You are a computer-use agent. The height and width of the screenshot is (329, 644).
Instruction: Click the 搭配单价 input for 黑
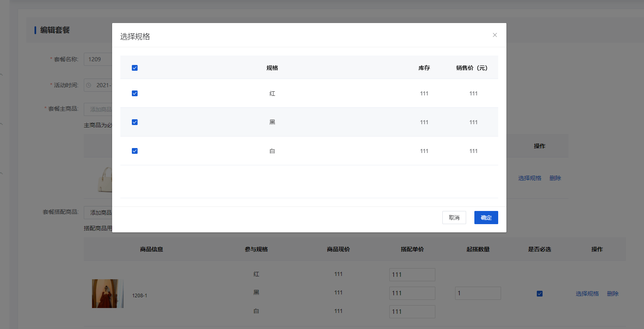point(412,293)
